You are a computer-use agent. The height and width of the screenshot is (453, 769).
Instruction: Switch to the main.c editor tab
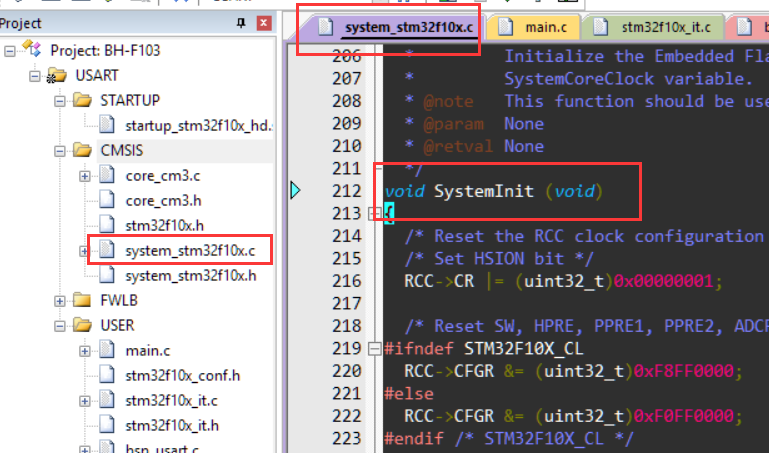tap(541, 27)
